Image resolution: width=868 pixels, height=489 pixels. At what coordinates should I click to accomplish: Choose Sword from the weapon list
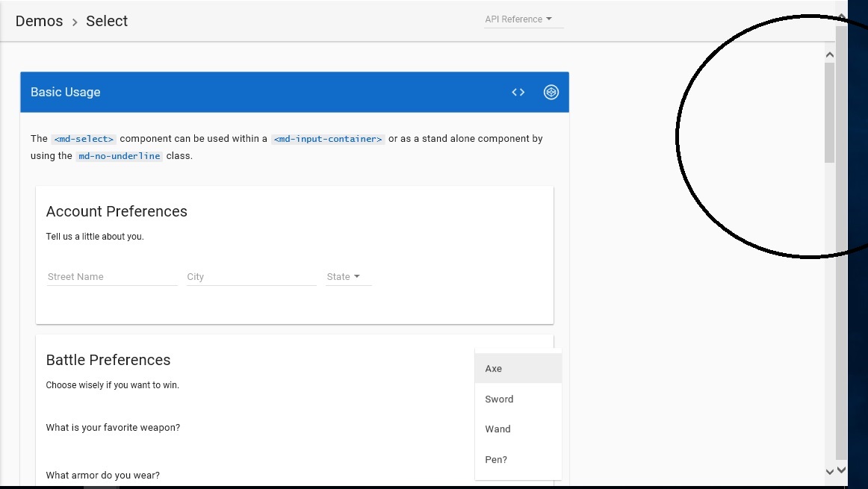[518, 399]
